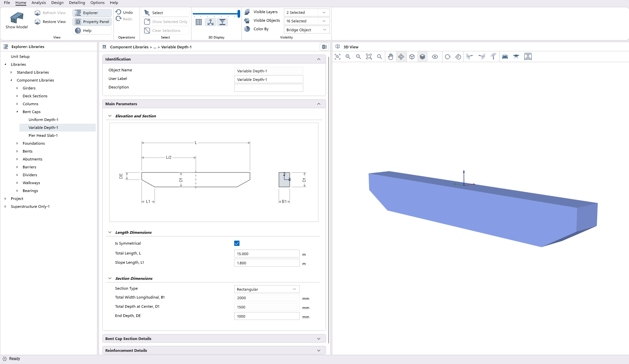Switch the 3D view to wireframe display

412,57
